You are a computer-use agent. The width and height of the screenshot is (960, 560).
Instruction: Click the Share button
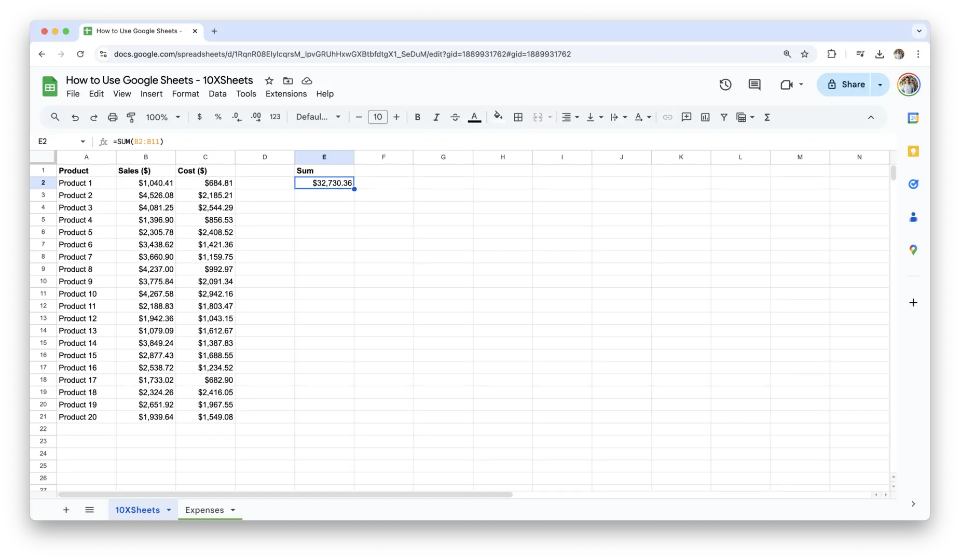pos(846,85)
